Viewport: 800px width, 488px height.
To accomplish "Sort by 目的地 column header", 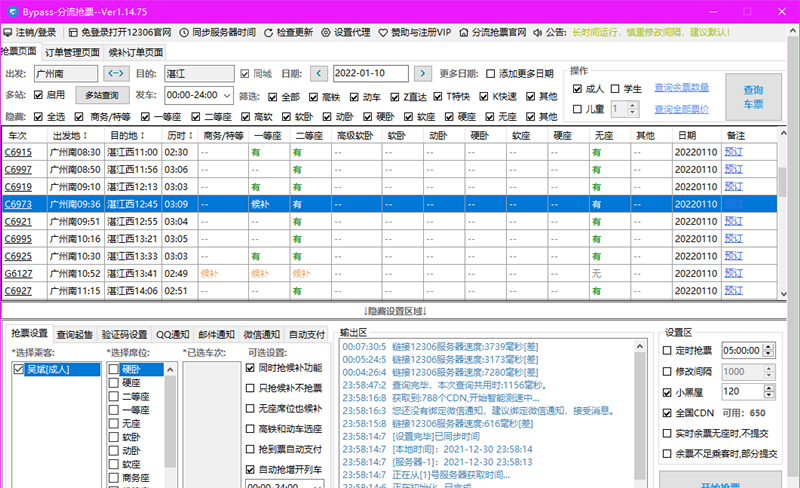I will (x=128, y=136).
